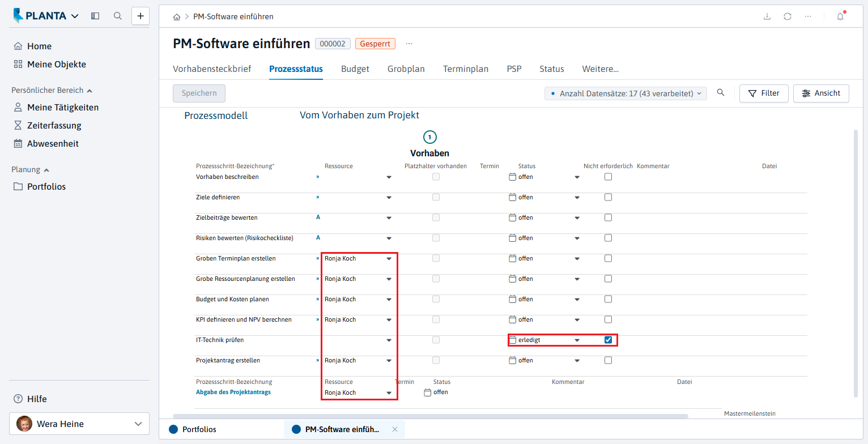Click the refresh icon in top bar
Viewport: 868px width, 444px height.
click(788, 16)
